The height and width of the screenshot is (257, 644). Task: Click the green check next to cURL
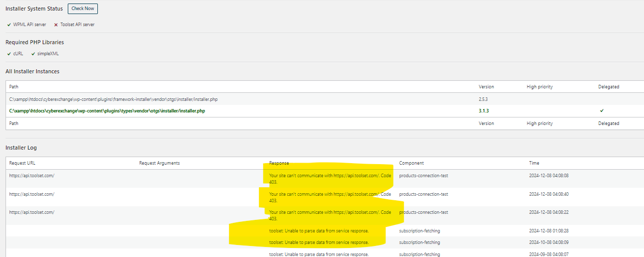pos(9,54)
